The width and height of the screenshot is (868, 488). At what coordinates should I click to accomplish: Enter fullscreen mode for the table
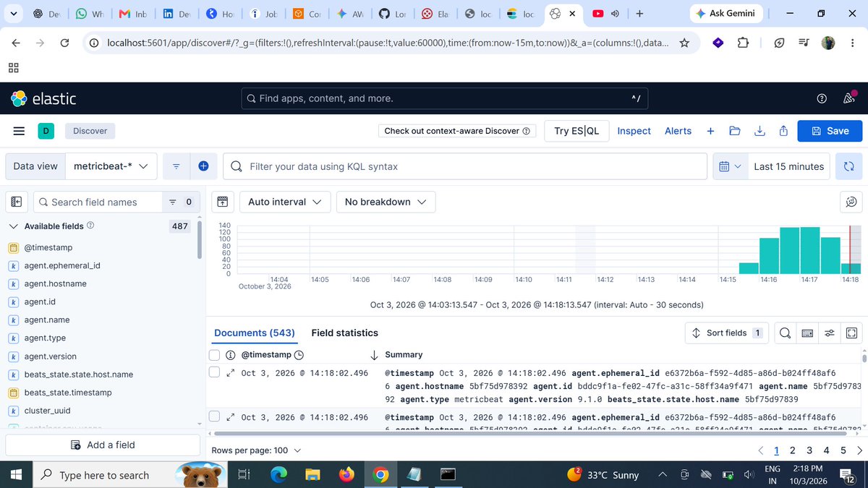[x=852, y=333]
